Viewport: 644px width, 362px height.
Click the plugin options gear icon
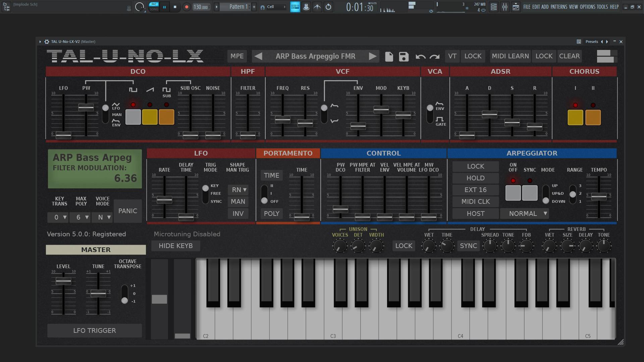(47, 42)
